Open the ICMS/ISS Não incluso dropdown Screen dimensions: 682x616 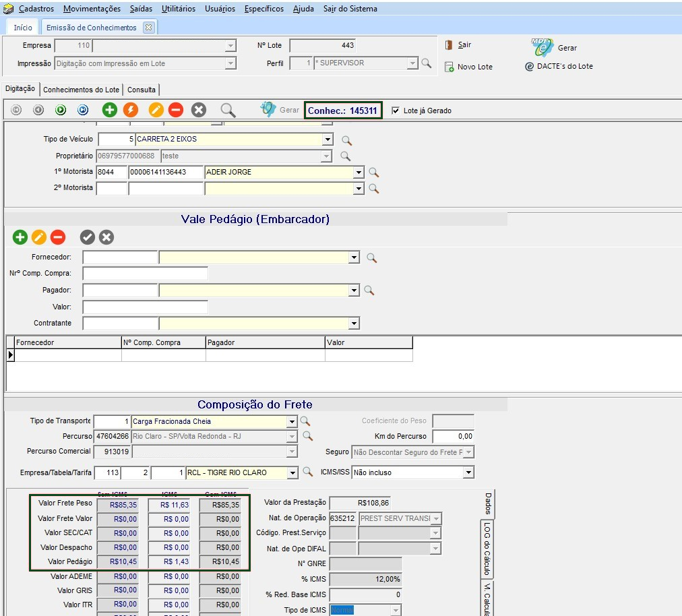(x=468, y=473)
